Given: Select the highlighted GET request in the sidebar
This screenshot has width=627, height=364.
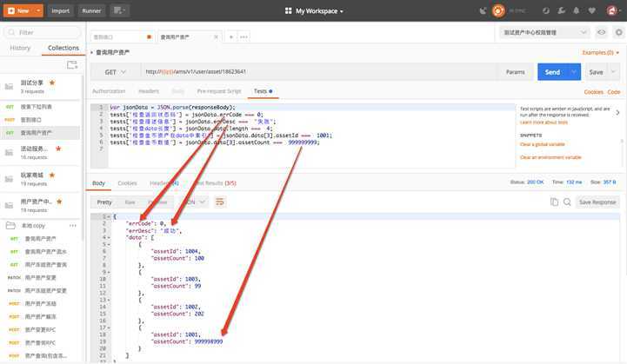Looking at the screenshot, I should point(40,133).
